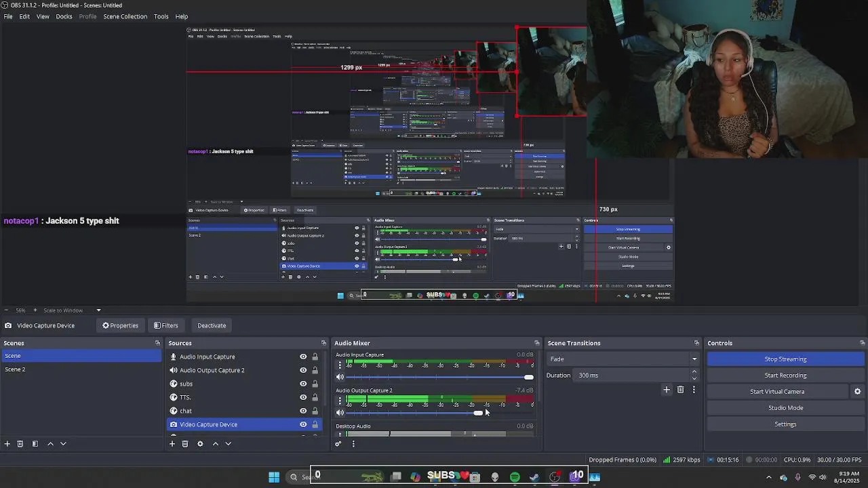Select Scene 2 in Scenes list

click(81, 369)
